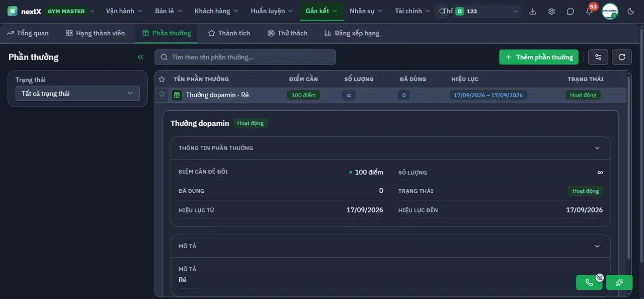
Task: Open the download icon in the top bar
Action: click(x=533, y=11)
